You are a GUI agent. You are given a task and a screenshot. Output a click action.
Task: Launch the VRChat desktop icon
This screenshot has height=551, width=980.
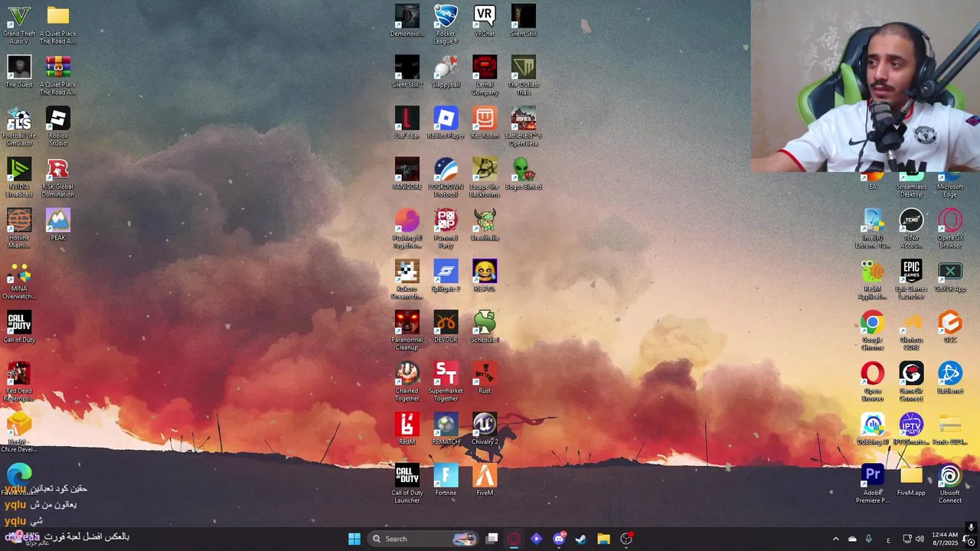[x=484, y=21]
